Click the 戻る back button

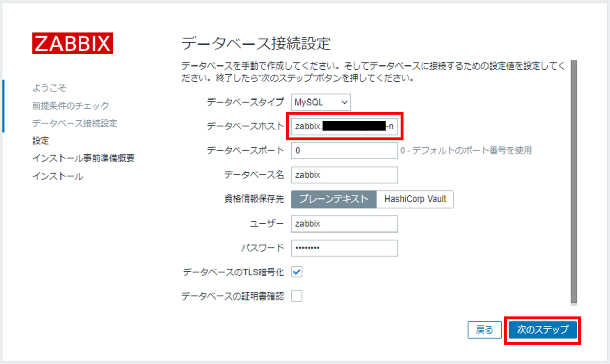point(484,329)
